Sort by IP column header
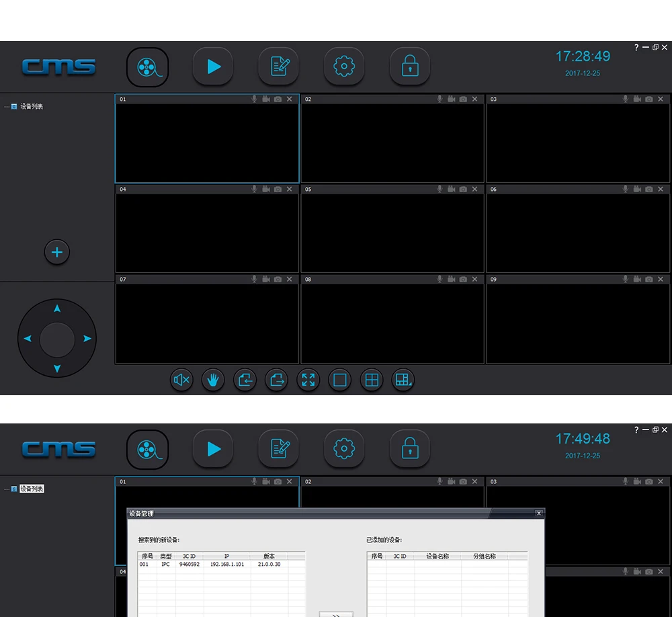 pyautogui.click(x=226, y=556)
